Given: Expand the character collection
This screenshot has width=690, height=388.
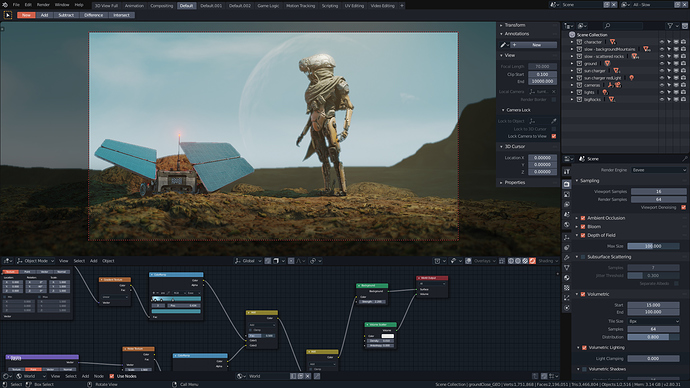Looking at the screenshot, I should point(572,42).
